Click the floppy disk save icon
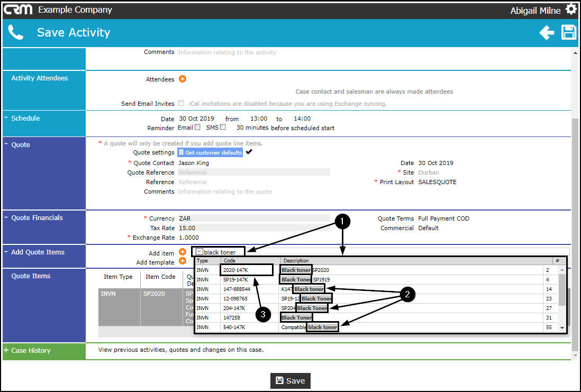581x392 pixels. 568,32
